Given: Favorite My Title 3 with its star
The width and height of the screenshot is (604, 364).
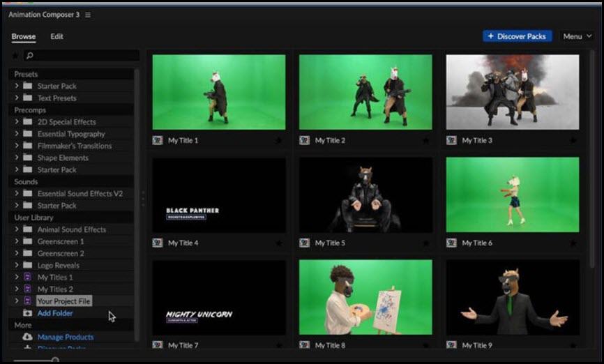Looking at the screenshot, I should [573, 141].
